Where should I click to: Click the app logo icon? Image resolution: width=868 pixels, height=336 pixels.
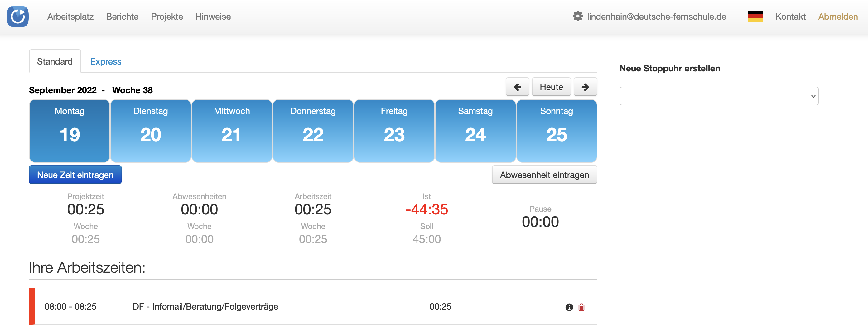[x=17, y=17]
